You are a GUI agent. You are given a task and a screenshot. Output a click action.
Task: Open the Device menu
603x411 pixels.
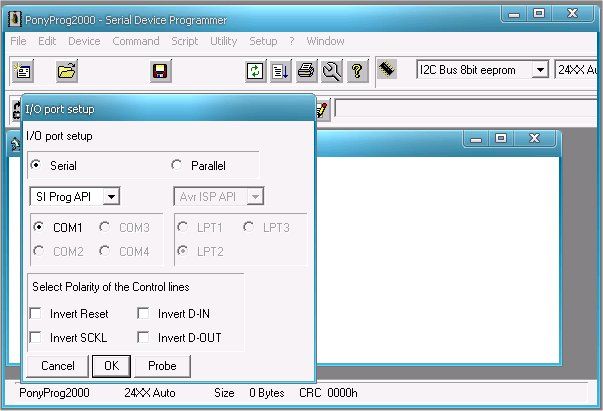(84, 41)
